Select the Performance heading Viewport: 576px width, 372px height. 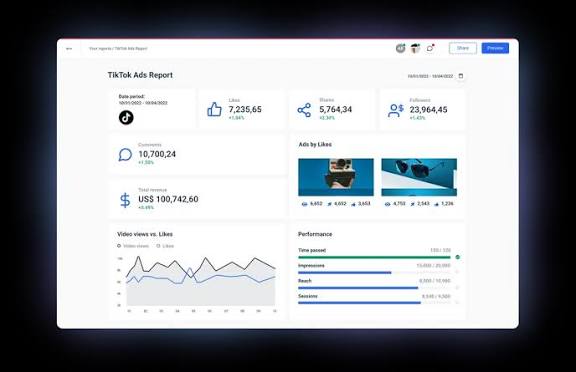coord(315,234)
